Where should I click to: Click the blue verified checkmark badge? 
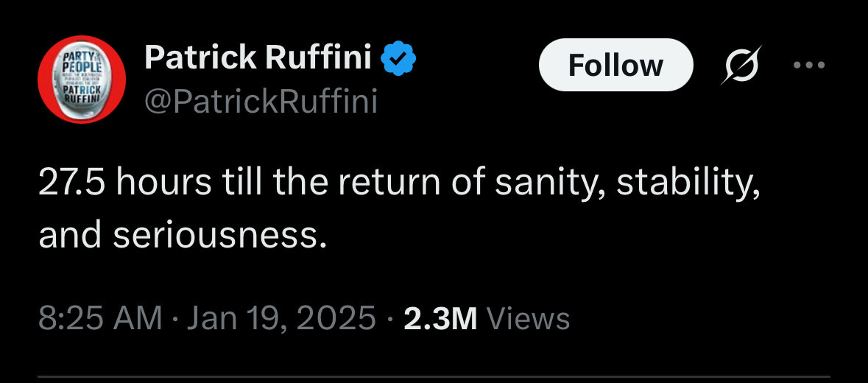[400, 59]
